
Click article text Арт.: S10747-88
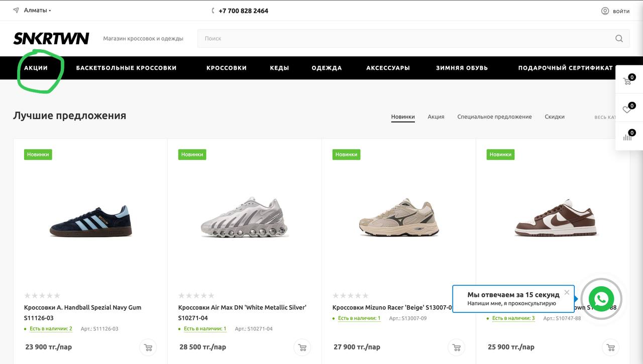point(562,318)
